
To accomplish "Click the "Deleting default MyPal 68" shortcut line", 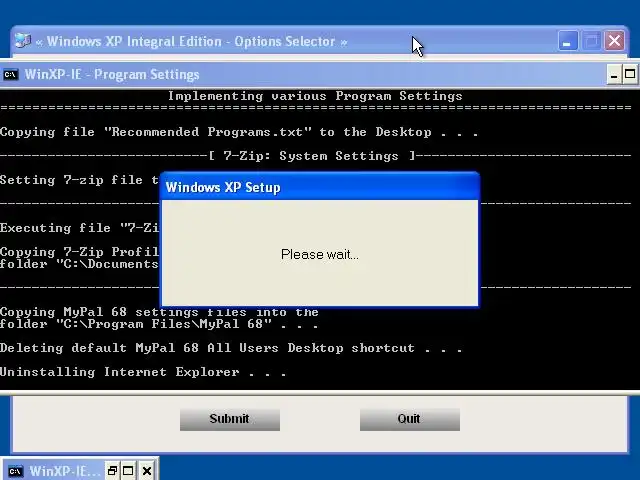I will coord(231,348).
